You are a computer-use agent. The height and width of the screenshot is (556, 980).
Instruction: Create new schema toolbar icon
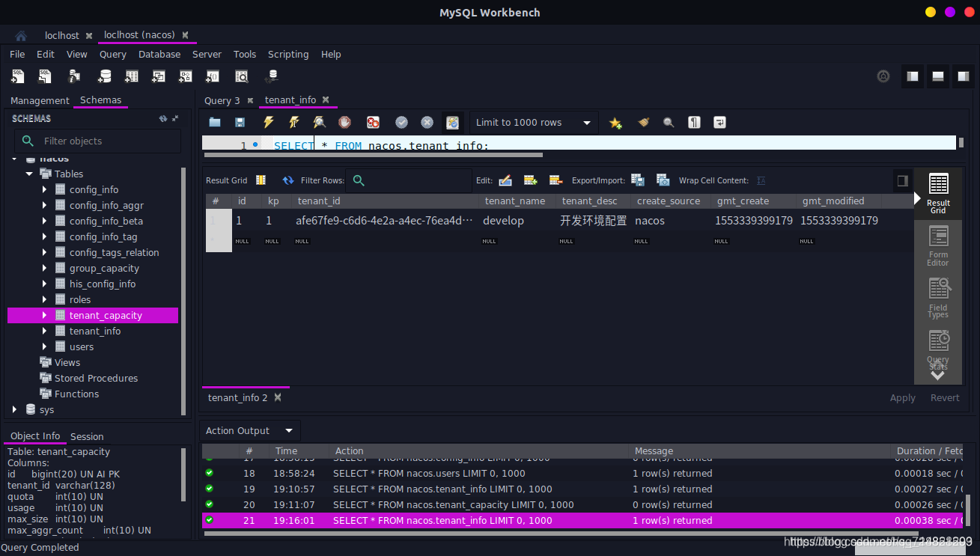coord(105,76)
